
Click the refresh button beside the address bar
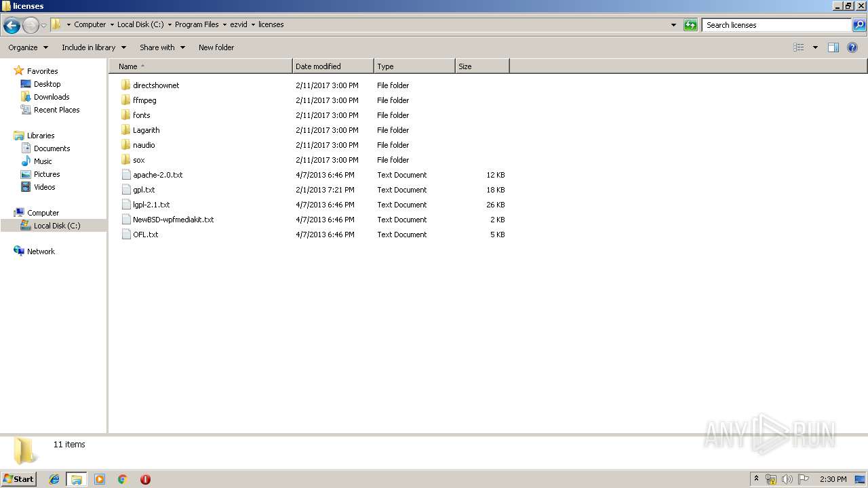click(x=690, y=25)
